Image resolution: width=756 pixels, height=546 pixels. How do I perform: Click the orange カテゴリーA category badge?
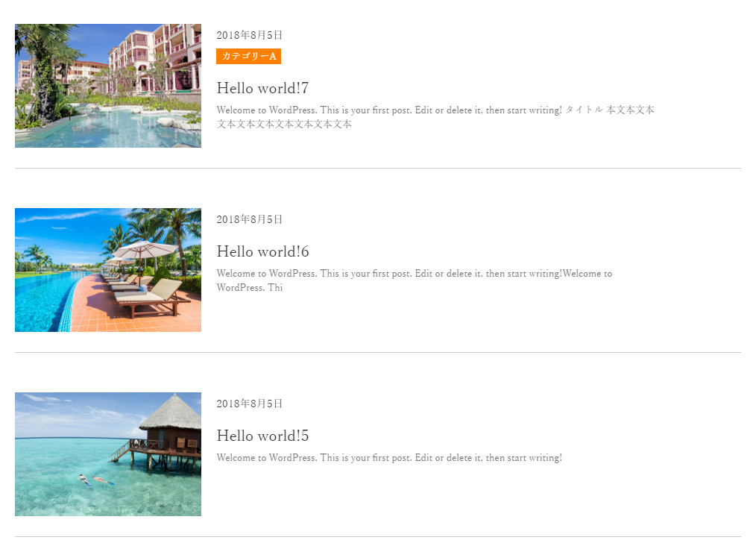pyautogui.click(x=248, y=56)
